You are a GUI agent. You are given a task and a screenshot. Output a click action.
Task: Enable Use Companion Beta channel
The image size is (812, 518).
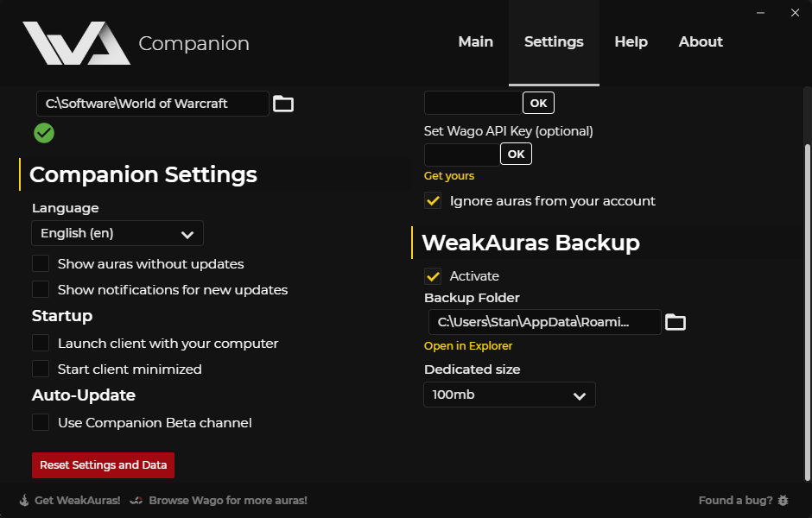[x=41, y=422]
